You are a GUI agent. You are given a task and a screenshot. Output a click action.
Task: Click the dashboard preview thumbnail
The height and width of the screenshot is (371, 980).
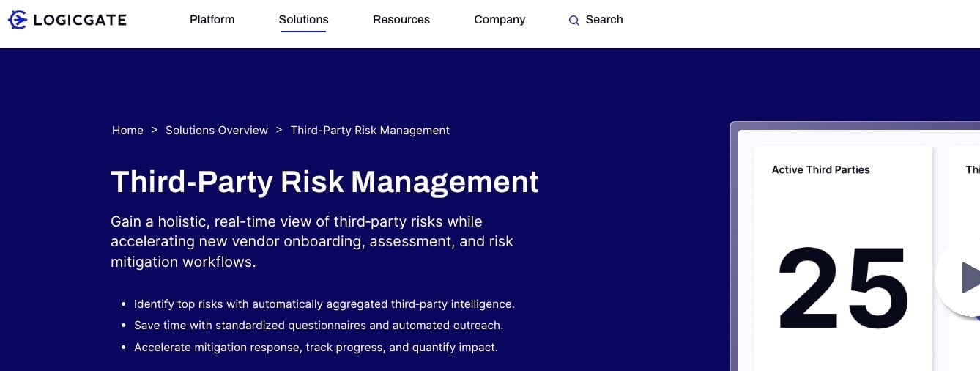855,246
